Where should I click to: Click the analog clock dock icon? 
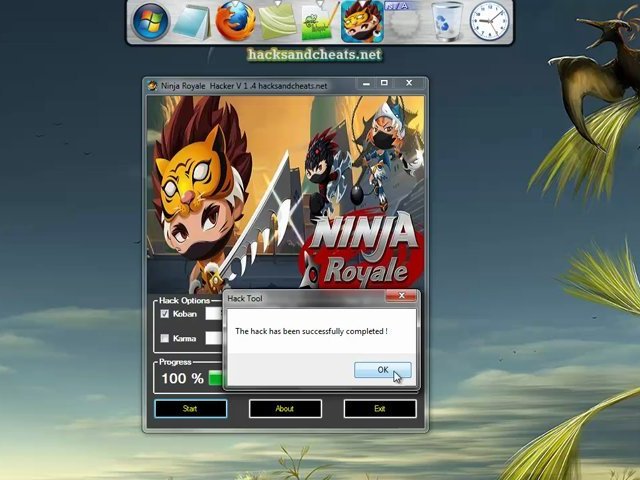pyautogui.click(x=489, y=21)
